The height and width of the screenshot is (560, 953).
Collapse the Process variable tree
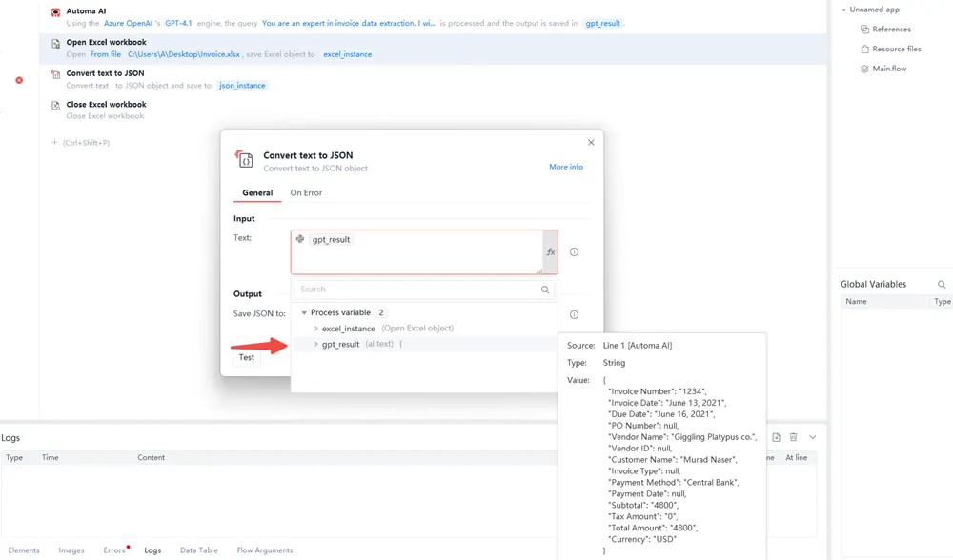304,311
